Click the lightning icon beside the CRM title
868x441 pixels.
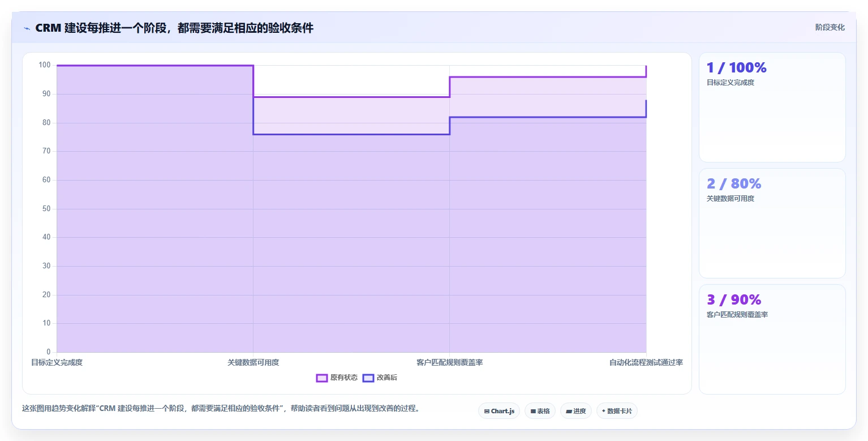coord(27,28)
